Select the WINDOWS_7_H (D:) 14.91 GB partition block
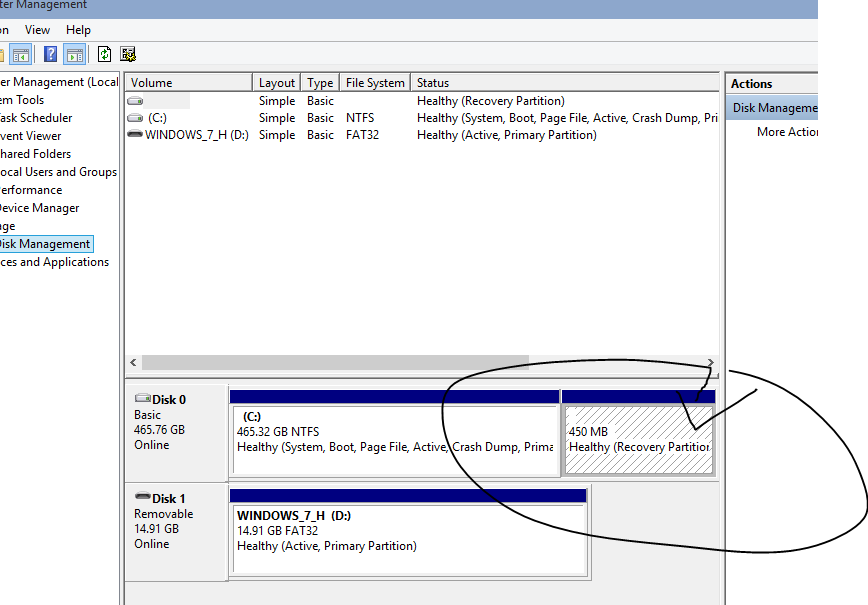 click(409, 532)
